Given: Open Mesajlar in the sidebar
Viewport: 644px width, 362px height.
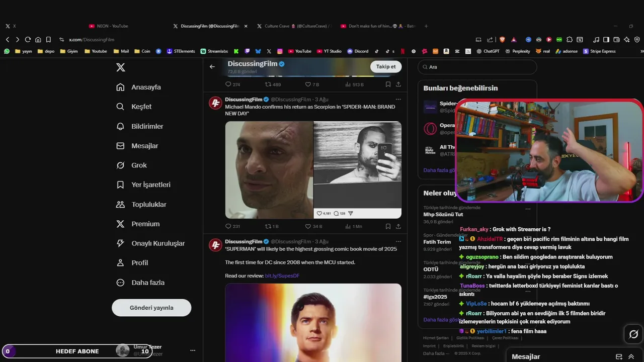Looking at the screenshot, I should (x=137, y=146).
